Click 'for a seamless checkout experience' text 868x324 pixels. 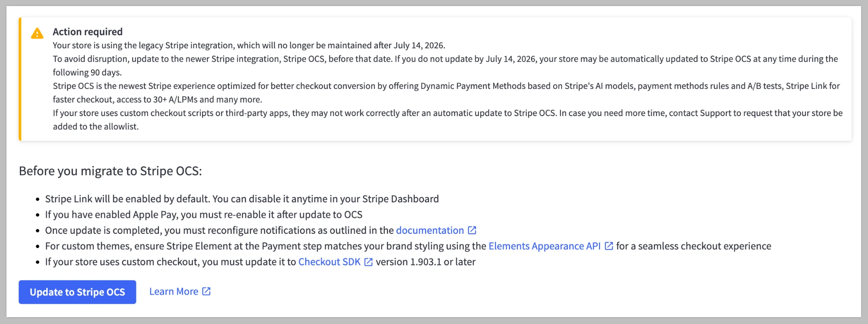(694, 246)
